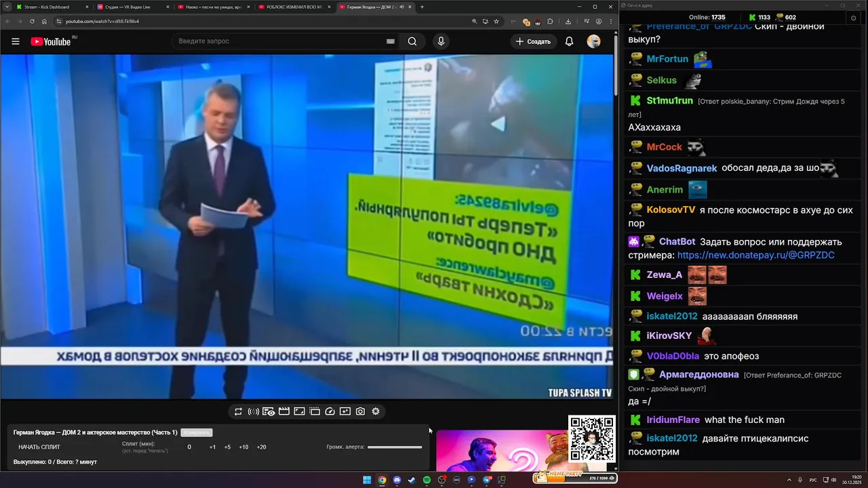This screenshot has height=488, width=868.
Task: Add +1 minute to split
Action: tap(212, 447)
